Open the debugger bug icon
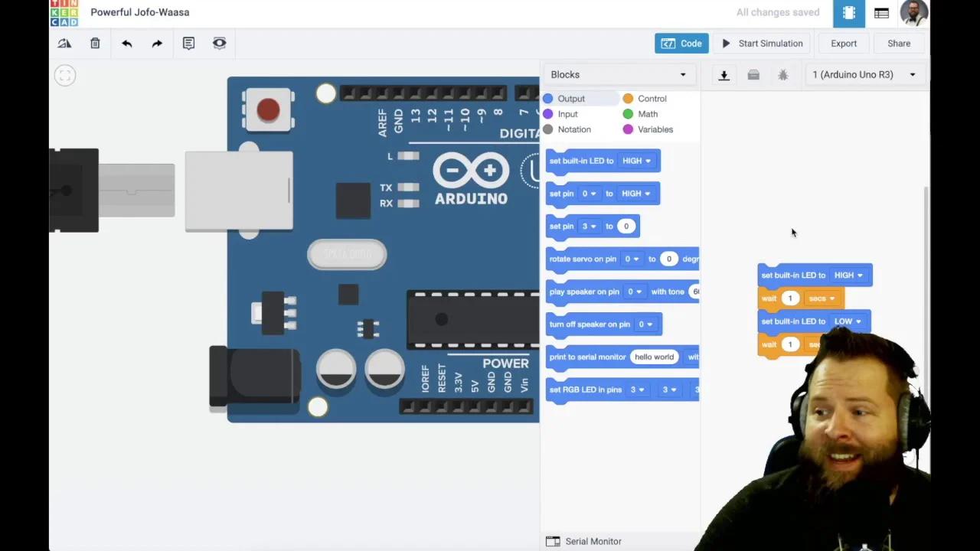The height and width of the screenshot is (551, 980). tap(782, 74)
